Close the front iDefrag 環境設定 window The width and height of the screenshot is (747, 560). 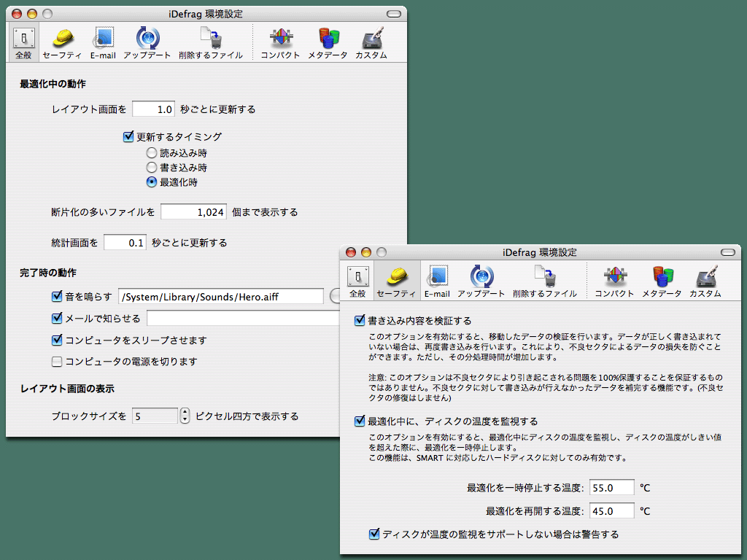click(x=351, y=252)
